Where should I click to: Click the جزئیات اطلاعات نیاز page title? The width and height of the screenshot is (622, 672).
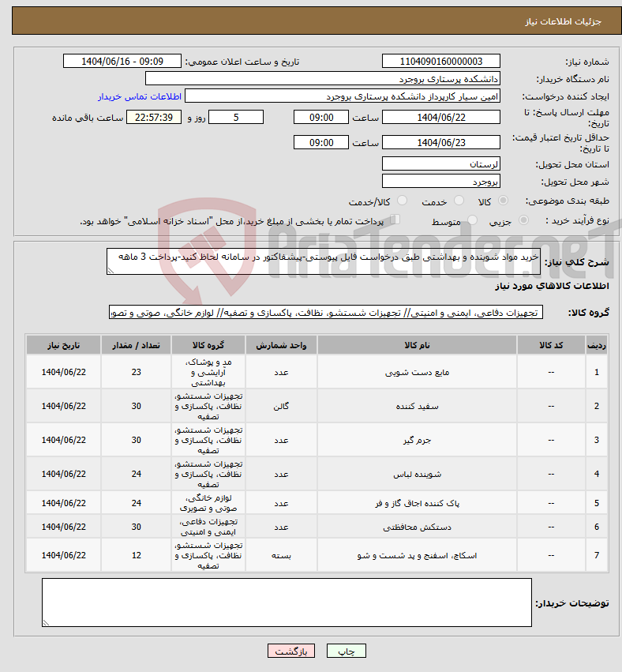[563, 21]
